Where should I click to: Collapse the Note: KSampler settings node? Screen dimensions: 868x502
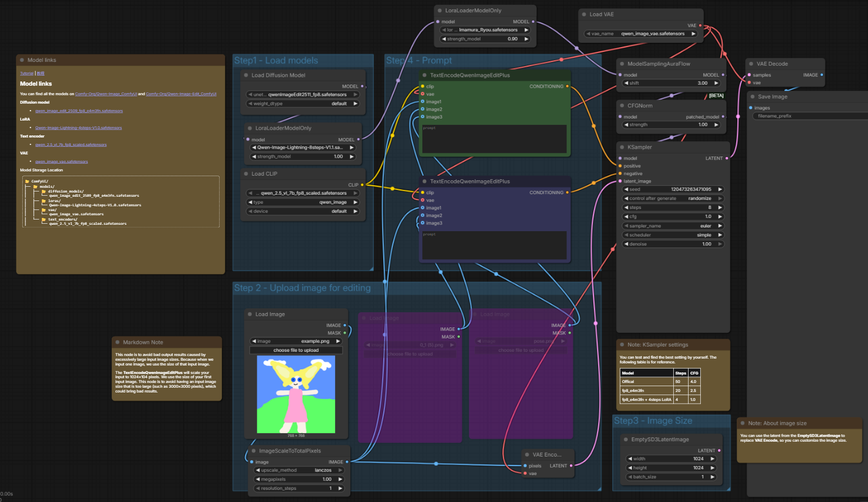(x=622, y=345)
